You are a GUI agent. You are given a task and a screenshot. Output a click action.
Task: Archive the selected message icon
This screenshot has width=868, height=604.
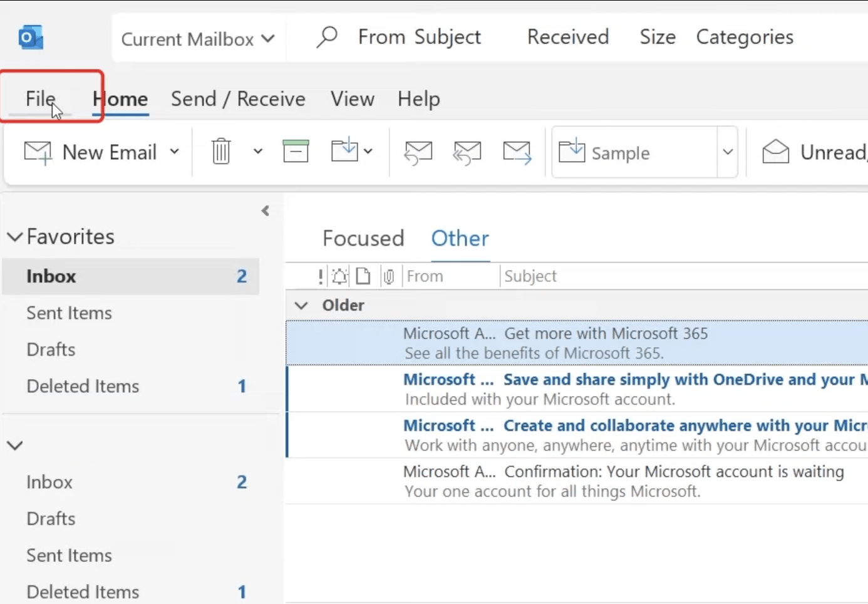(x=296, y=151)
